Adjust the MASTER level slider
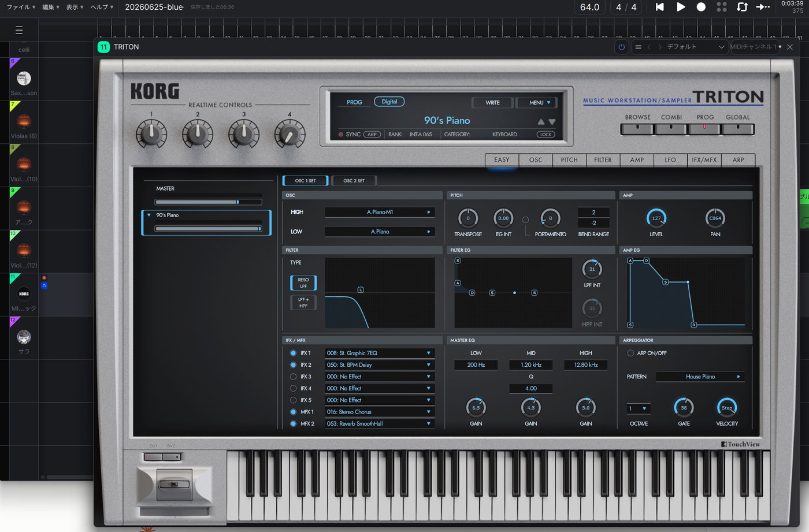The height and width of the screenshot is (532, 809). pos(208,202)
